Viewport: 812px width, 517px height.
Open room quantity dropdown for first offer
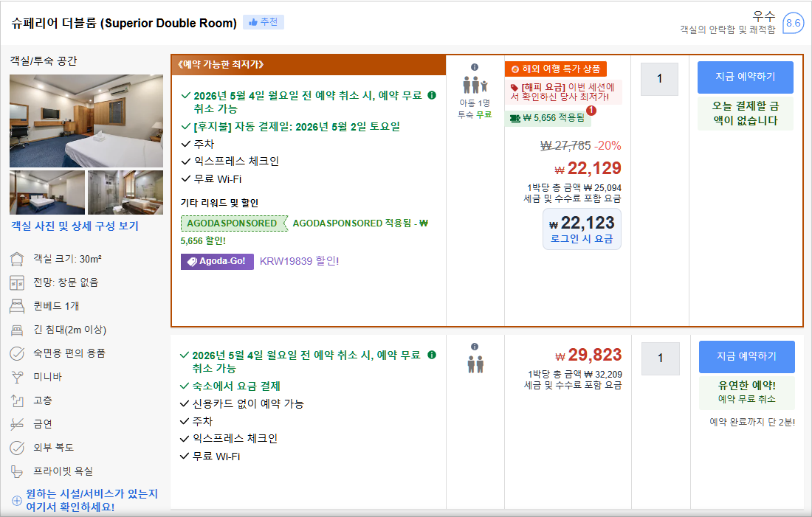pyautogui.click(x=659, y=79)
